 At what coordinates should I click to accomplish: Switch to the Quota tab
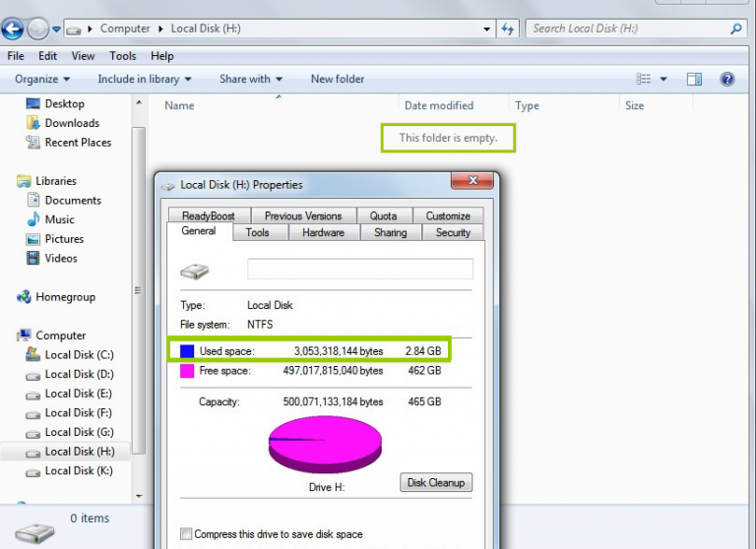(x=383, y=215)
